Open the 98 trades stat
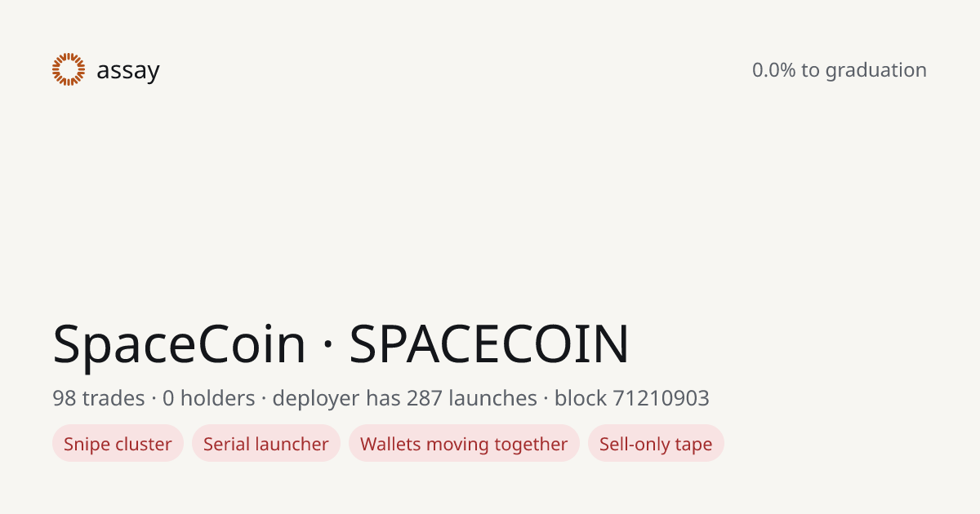The width and height of the screenshot is (980, 514). coord(98,398)
